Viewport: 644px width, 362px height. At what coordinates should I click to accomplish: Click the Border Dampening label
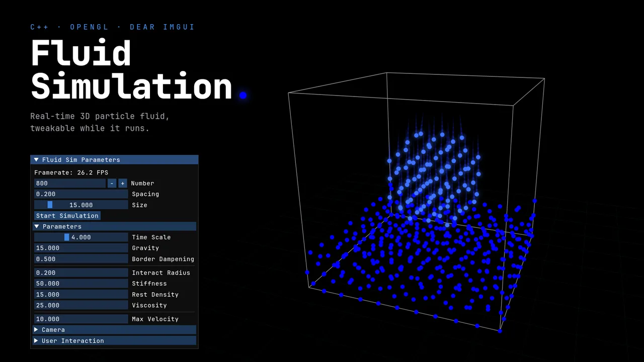click(163, 259)
